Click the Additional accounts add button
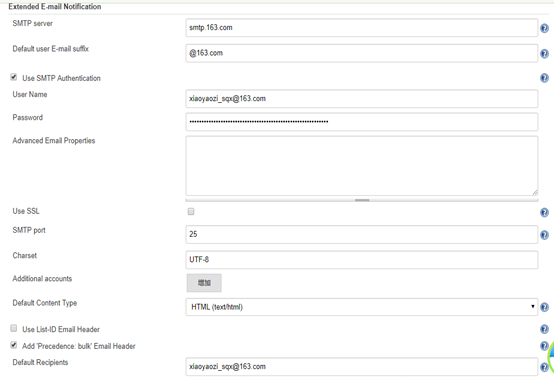 [x=204, y=283]
